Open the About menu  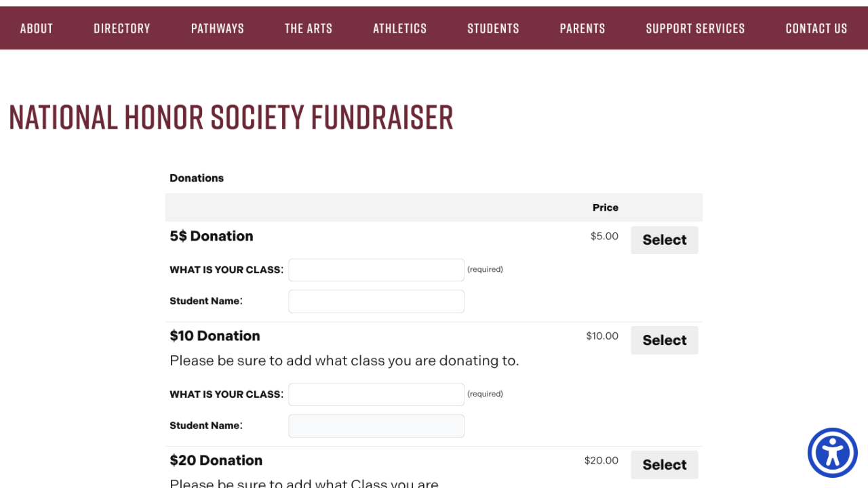coord(37,28)
